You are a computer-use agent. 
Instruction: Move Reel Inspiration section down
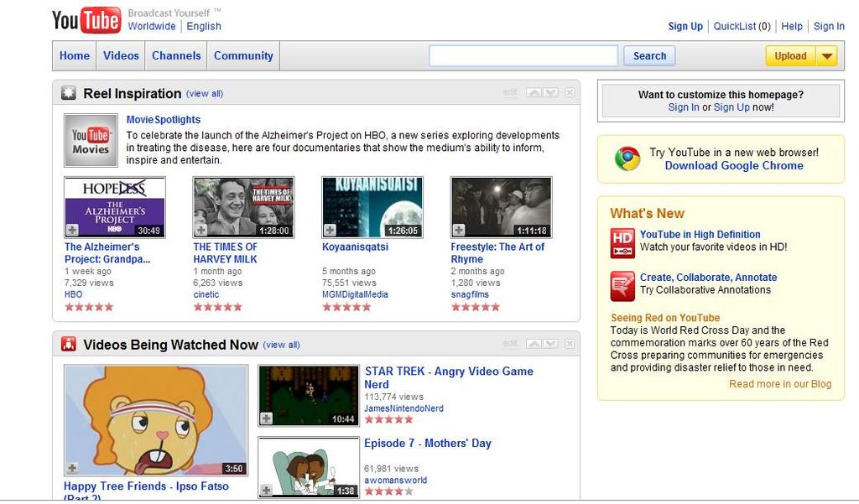[550, 92]
